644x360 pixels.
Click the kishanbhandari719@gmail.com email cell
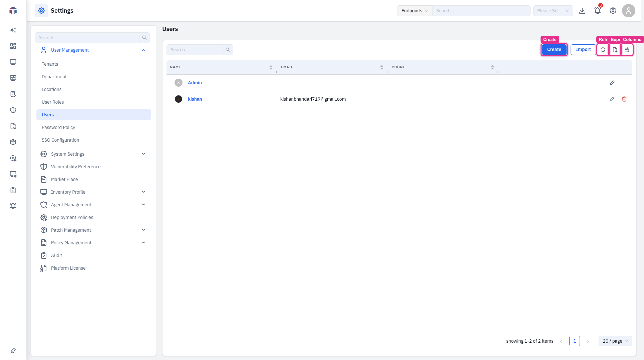313,99
